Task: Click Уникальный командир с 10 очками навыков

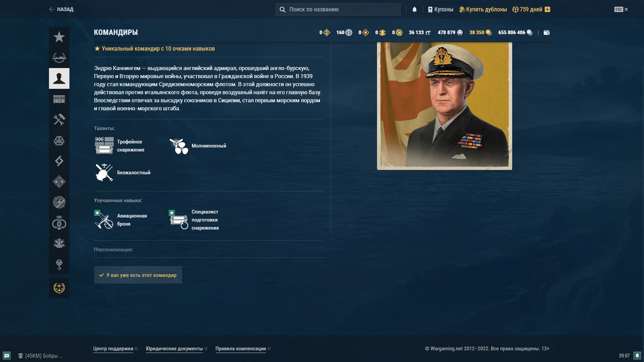Action: (x=154, y=49)
